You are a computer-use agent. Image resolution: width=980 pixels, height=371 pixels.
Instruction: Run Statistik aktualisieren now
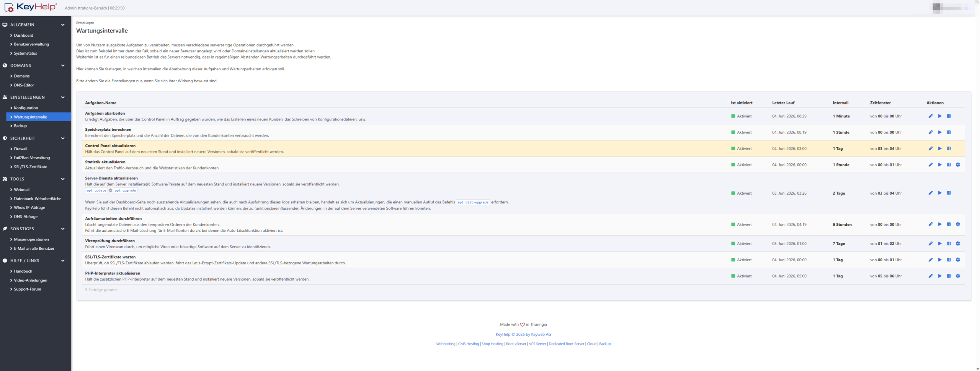point(940,165)
